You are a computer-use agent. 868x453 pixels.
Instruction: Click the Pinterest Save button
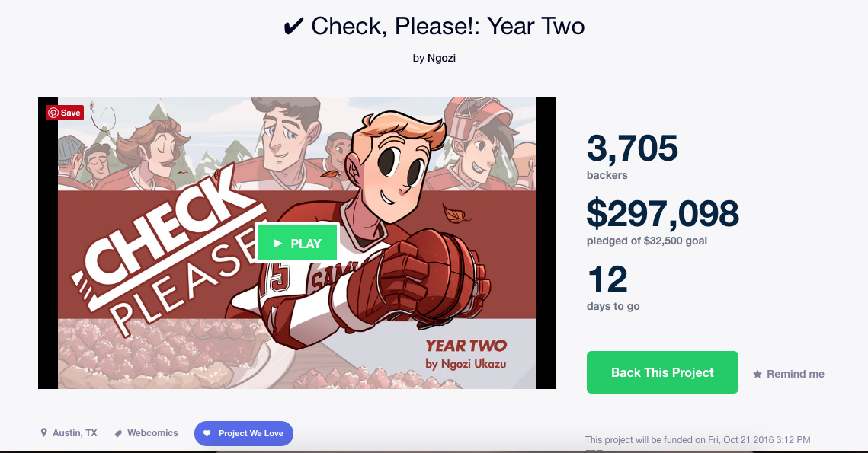pyautogui.click(x=65, y=113)
